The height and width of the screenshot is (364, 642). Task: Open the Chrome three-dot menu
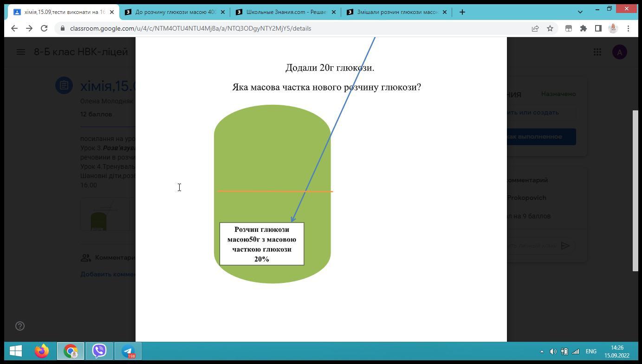click(628, 28)
